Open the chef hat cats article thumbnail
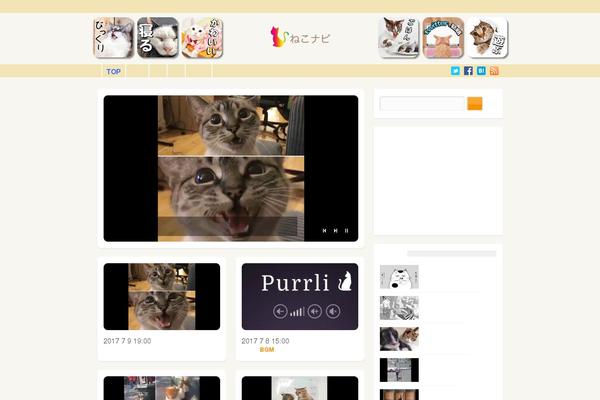The image size is (600, 400). click(x=300, y=388)
